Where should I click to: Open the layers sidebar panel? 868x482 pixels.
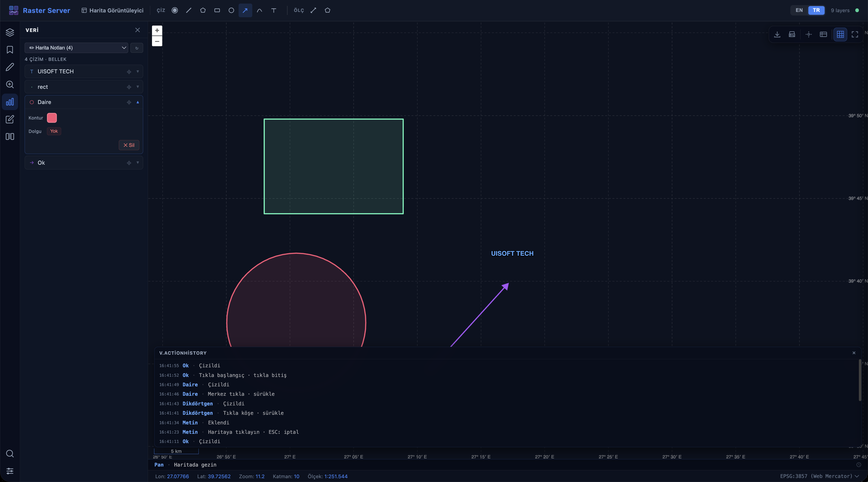[x=10, y=32]
